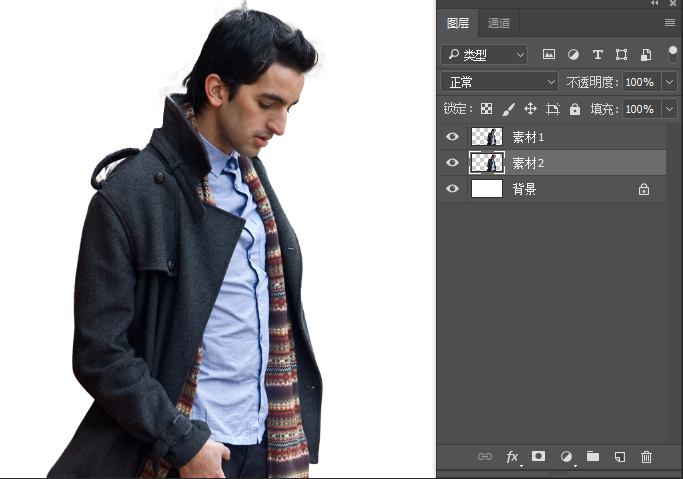The width and height of the screenshot is (683, 479).
Task: Filter layers by adjustment layer icon
Action: [573, 54]
